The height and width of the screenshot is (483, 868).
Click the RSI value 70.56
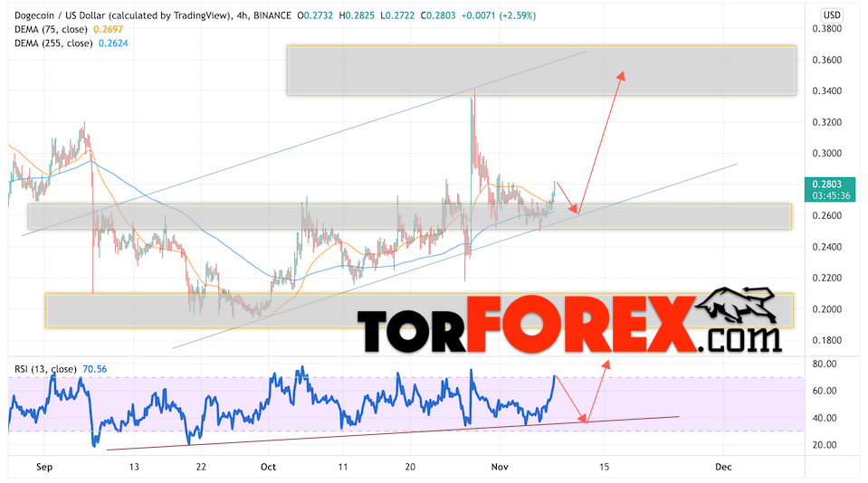(x=95, y=369)
